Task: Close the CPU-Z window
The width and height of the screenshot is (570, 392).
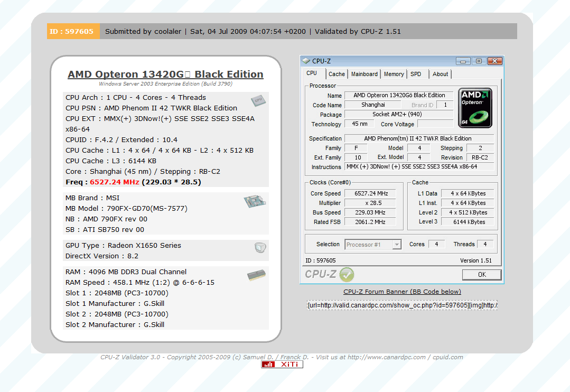Action: coord(495,61)
